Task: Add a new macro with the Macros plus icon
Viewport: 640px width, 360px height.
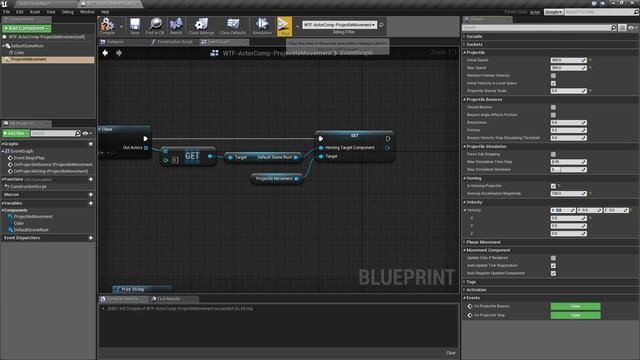Action: (x=91, y=195)
